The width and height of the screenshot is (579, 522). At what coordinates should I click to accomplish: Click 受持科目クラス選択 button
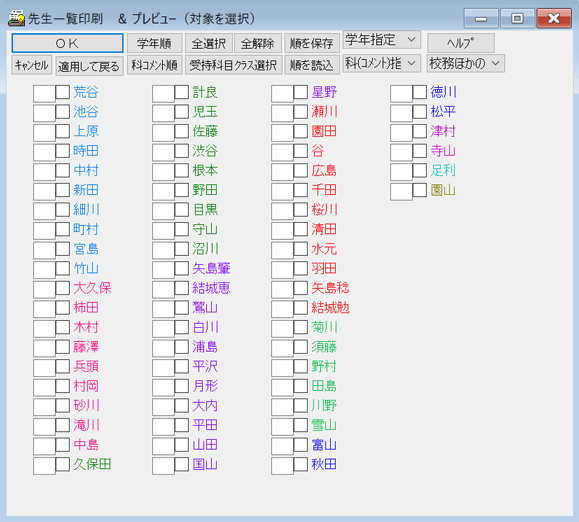[x=233, y=65]
